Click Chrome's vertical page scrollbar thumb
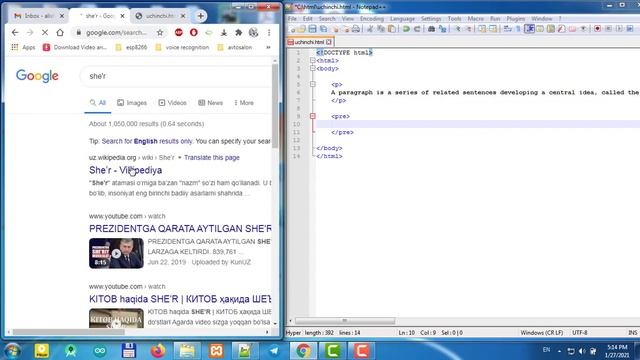Image resolution: width=640 pixels, height=360 pixels. (275, 105)
